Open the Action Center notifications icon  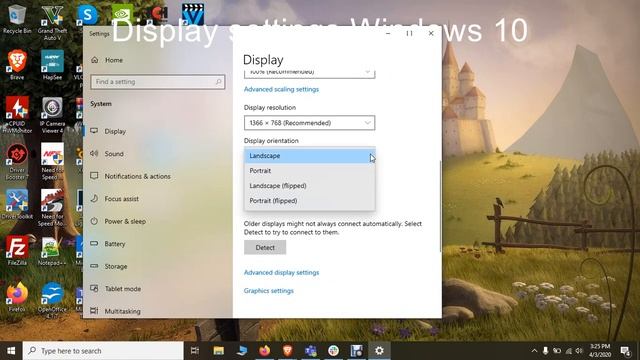coord(625,351)
